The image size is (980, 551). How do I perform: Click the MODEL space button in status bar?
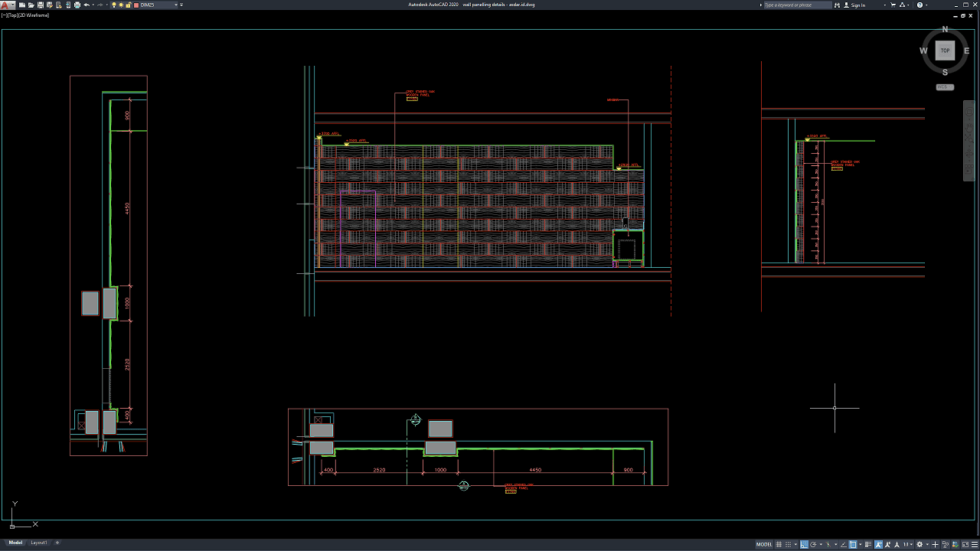tap(764, 545)
